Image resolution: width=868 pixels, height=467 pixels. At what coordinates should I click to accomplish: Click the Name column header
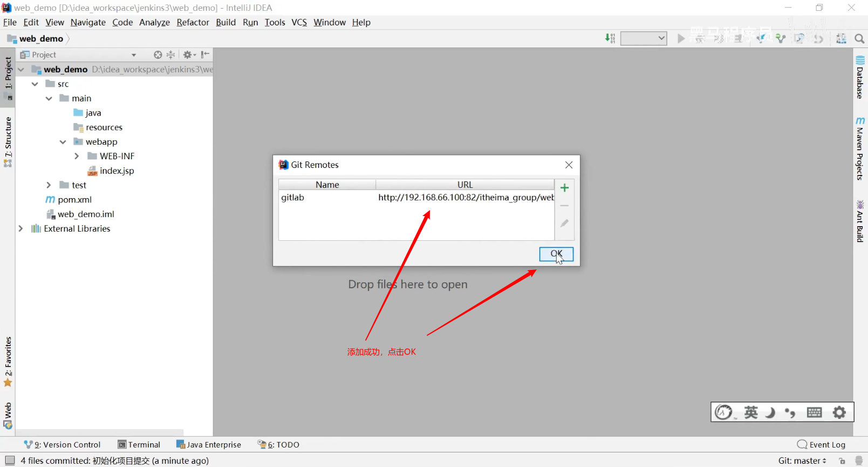(327, 185)
